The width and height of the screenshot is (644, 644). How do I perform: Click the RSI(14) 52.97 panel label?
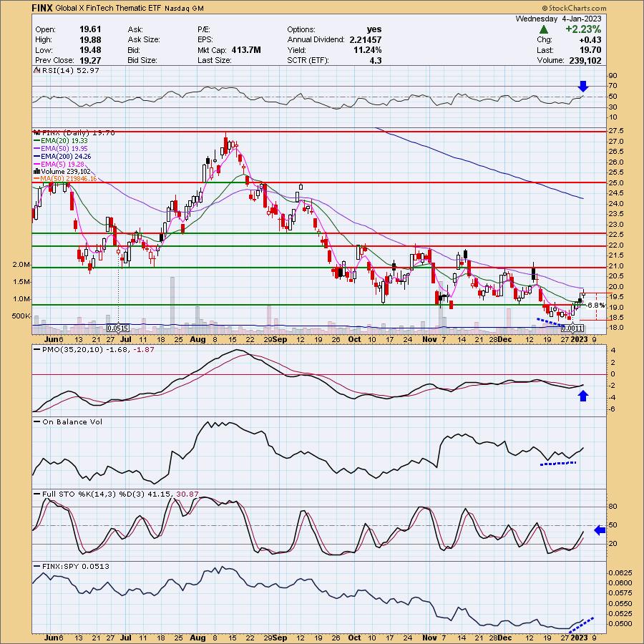(x=70, y=71)
